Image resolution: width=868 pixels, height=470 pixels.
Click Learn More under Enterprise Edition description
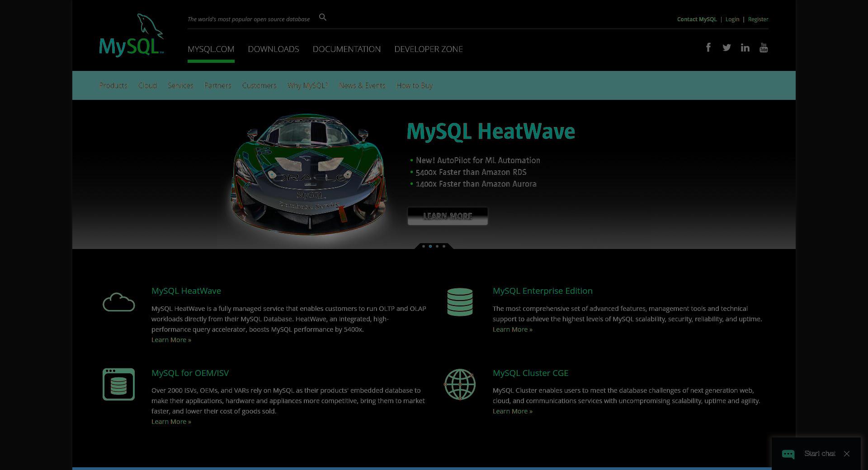pos(513,329)
